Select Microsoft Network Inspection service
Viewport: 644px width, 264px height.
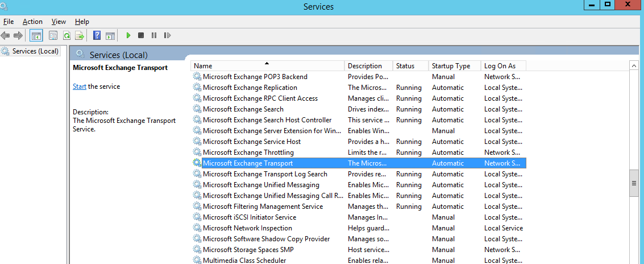(x=247, y=228)
